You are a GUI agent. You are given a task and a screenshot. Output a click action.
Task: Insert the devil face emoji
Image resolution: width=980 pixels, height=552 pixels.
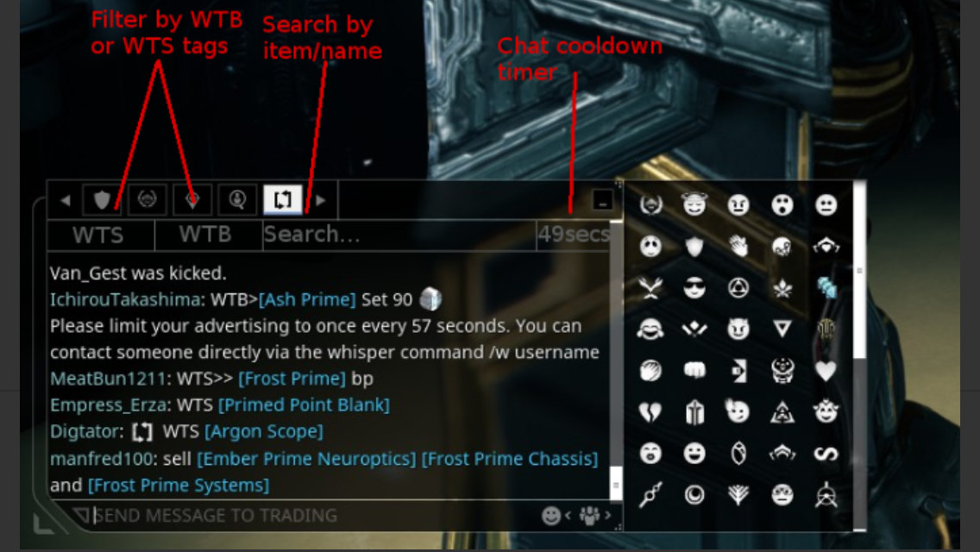(x=738, y=329)
